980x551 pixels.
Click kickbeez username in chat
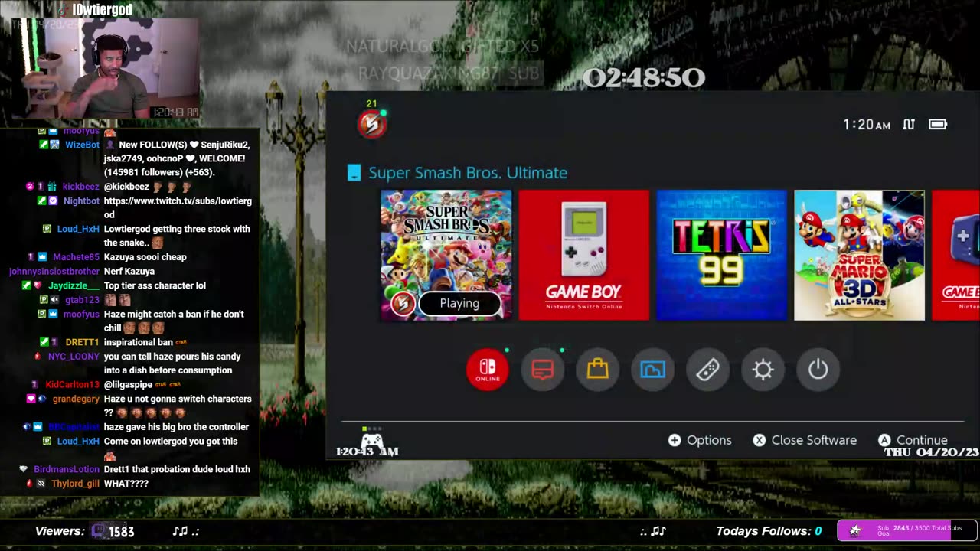click(x=80, y=187)
